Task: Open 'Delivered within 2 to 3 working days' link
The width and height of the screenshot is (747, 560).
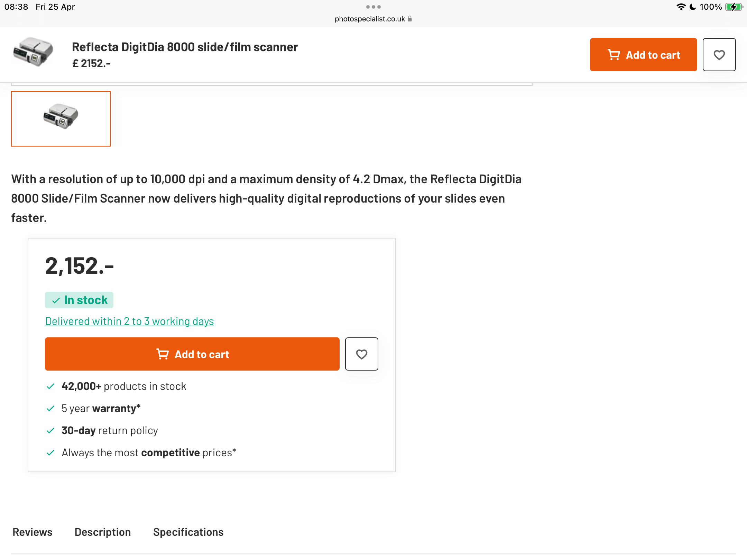Action: (129, 321)
